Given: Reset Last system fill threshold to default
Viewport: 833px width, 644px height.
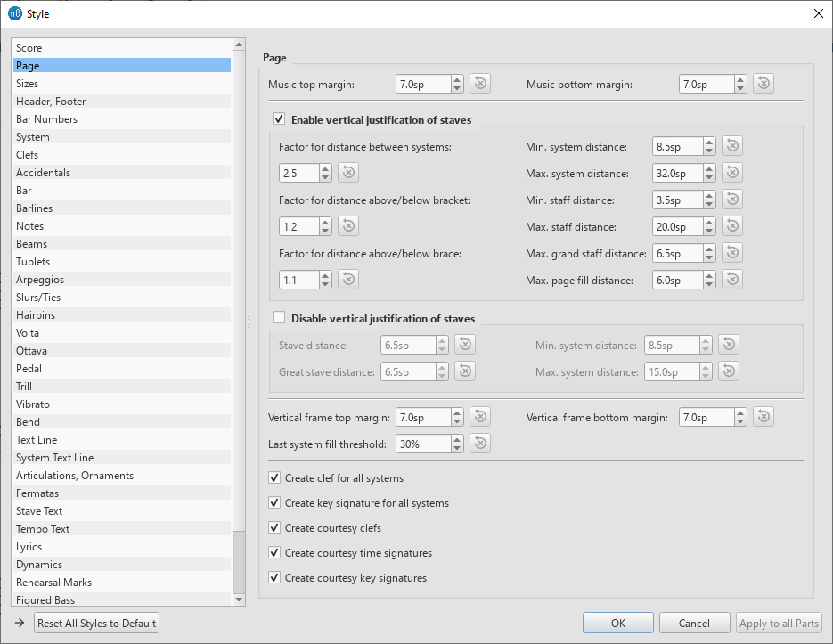Looking at the screenshot, I should (x=479, y=443).
